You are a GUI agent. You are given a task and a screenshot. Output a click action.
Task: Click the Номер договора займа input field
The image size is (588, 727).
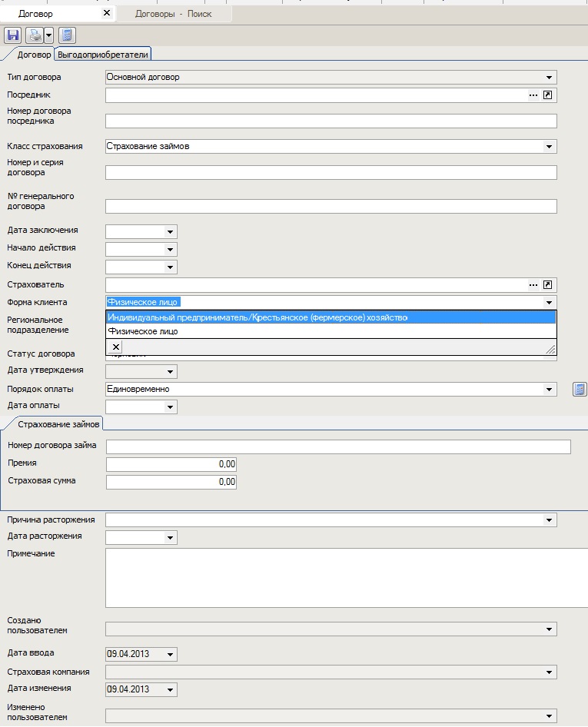tap(338, 447)
